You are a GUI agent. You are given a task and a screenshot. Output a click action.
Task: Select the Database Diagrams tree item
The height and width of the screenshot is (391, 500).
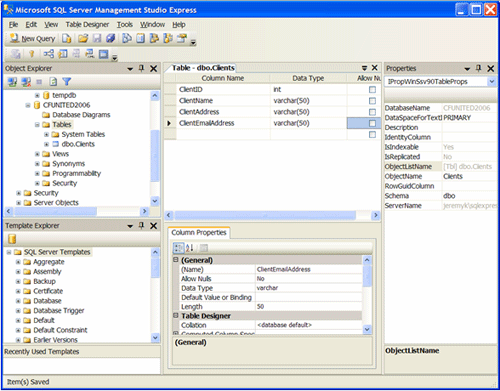(x=81, y=115)
